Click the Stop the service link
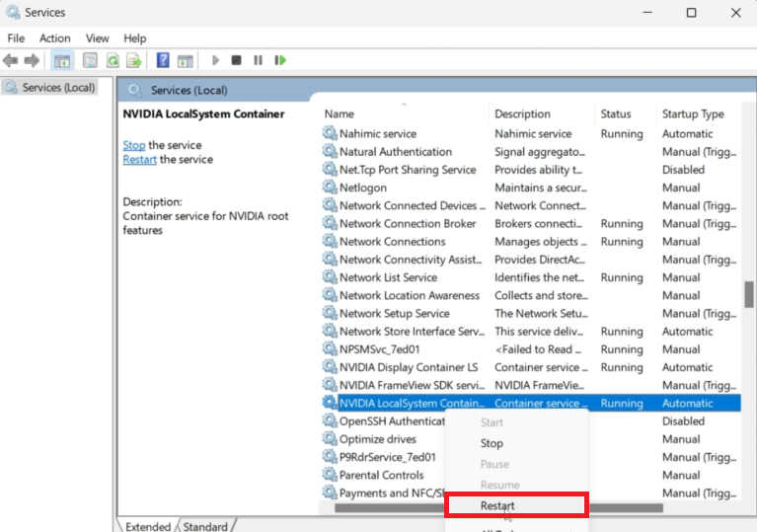Screen dimensions: 757x532 tap(133, 145)
